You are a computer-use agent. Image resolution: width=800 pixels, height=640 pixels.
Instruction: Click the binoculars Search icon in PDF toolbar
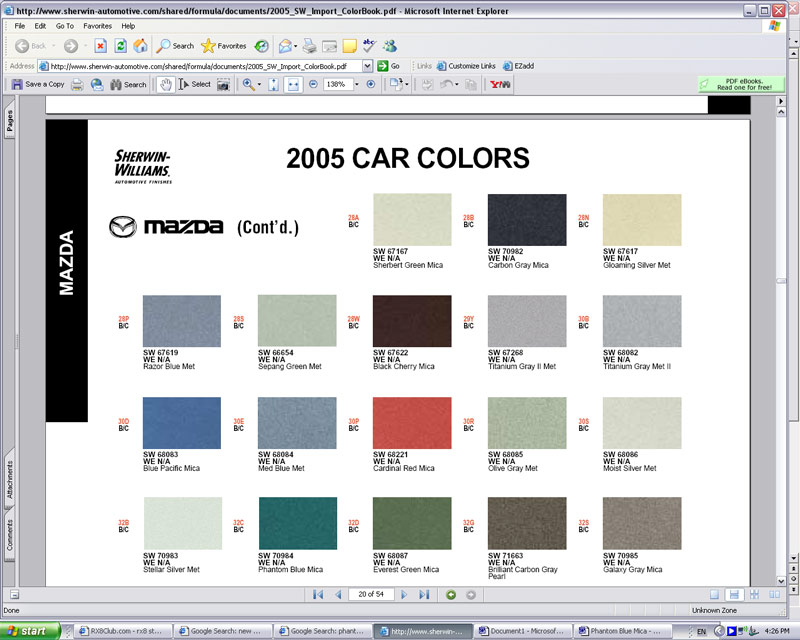[x=116, y=84]
